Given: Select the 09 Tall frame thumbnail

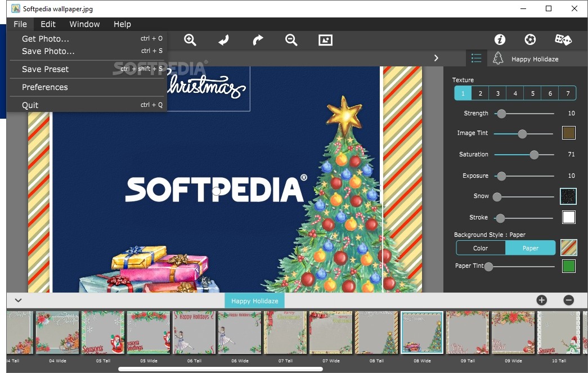Looking at the screenshot, I should coord(468,332).
